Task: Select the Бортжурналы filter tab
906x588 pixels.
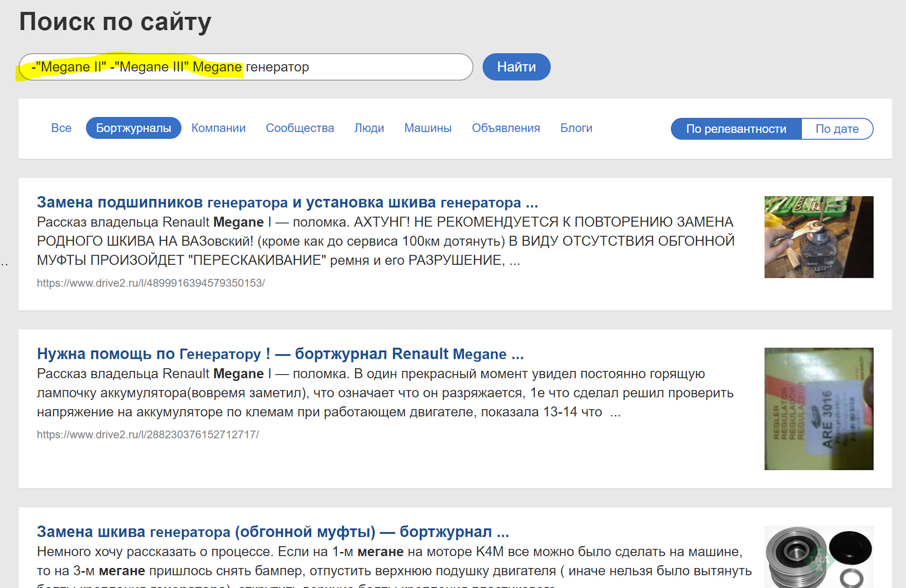Action: tap(134, 127)
